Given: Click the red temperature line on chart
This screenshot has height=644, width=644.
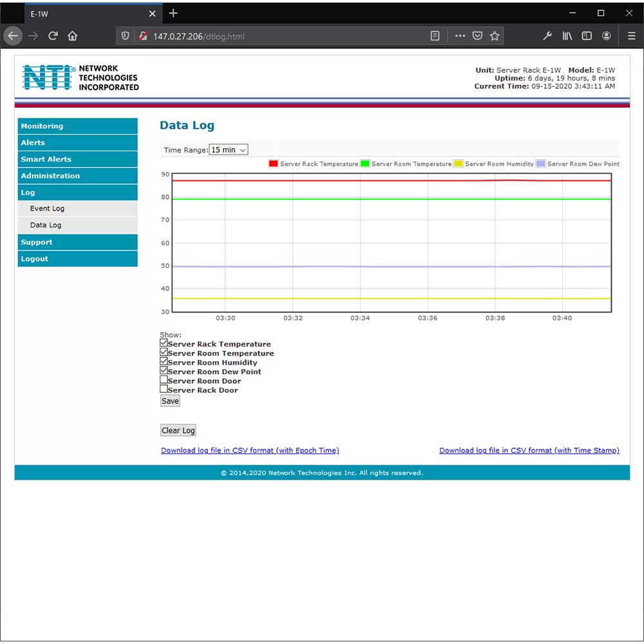Looking at the screenshot, I should 392,180.
